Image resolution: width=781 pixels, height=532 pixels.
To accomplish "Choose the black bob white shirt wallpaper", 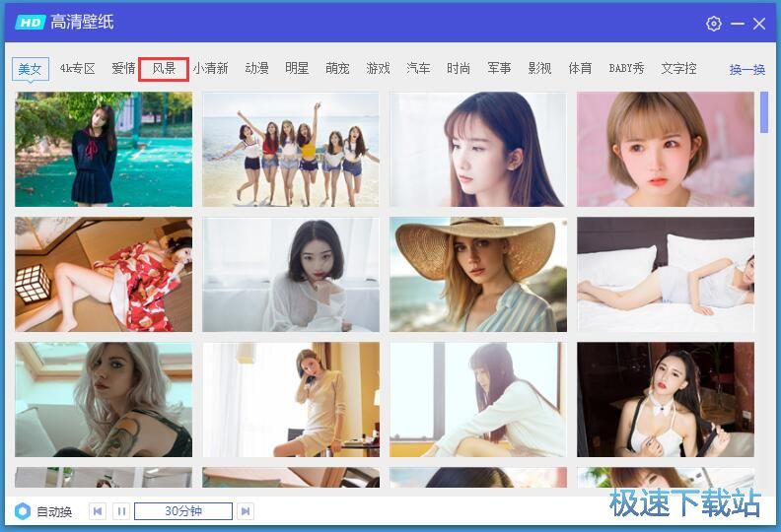I will coord(291,274).
